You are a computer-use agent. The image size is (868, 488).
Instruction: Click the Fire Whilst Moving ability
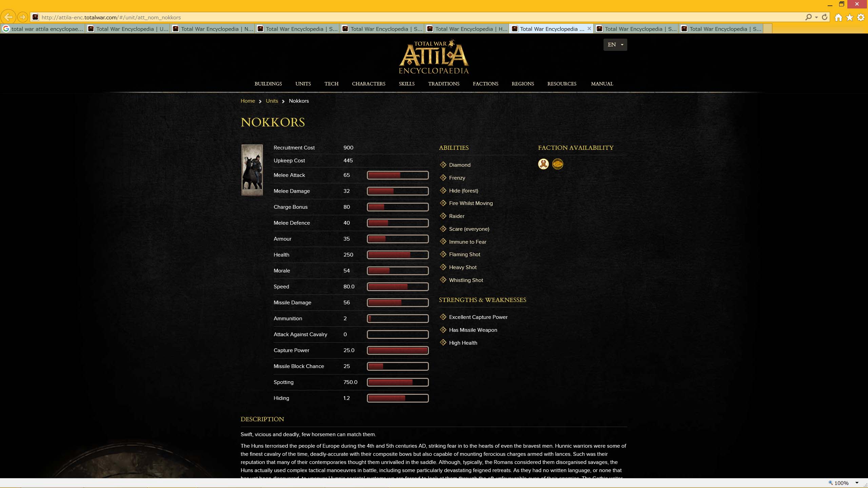coord(471,203)
